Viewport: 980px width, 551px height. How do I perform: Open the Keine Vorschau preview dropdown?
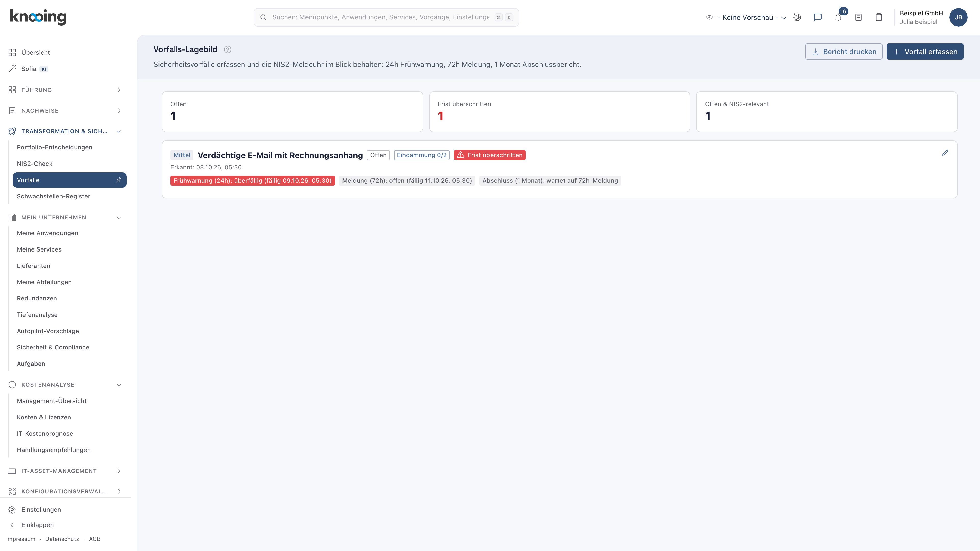(x=746, y=18)
